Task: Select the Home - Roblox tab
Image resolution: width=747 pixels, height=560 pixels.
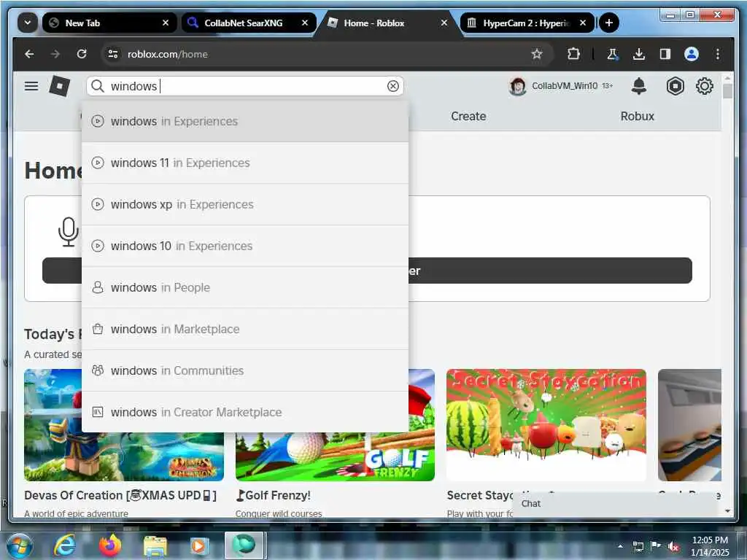Action: point(388,23)
